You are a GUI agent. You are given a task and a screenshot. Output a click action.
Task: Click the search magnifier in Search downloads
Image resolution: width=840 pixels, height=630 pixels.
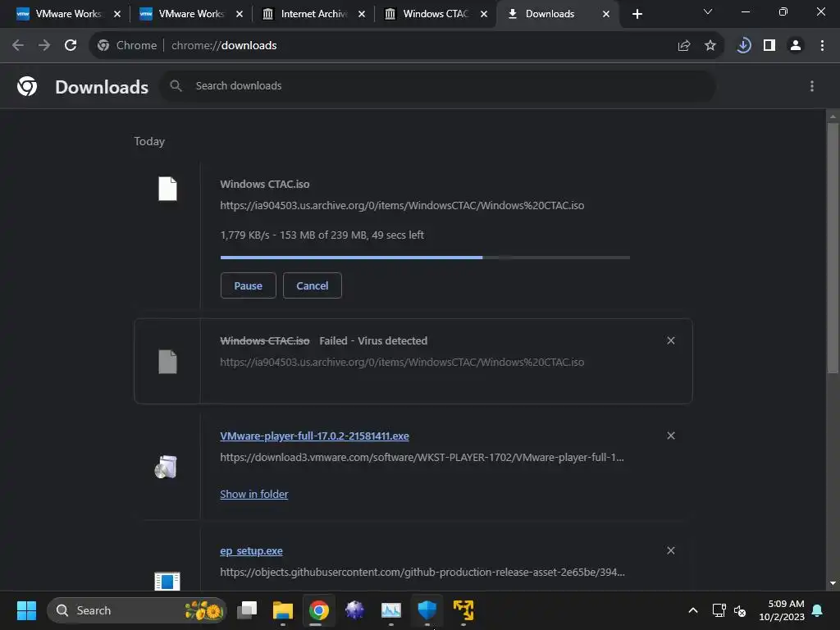(176, 85)
